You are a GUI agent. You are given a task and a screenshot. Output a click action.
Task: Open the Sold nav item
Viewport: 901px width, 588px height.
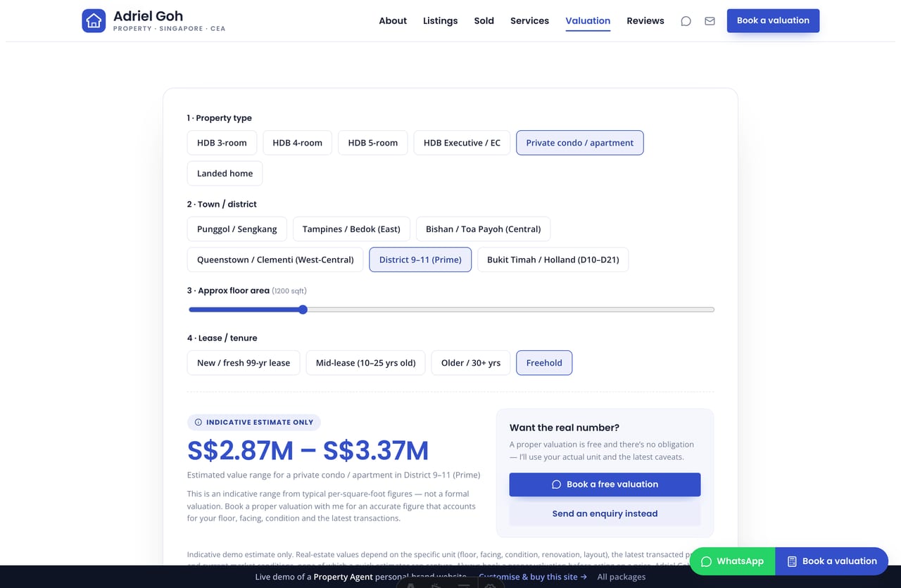pos(484,21)
